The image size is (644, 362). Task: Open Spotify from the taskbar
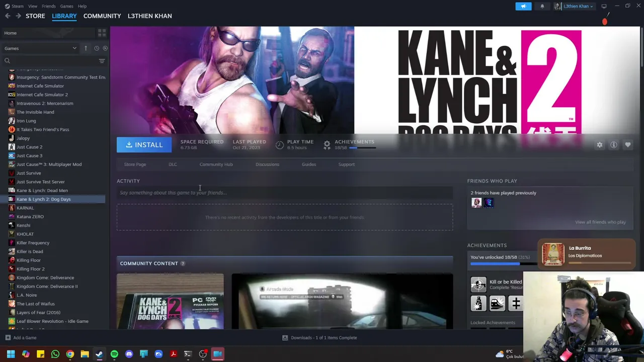pyautogui.click(x=114, y=354)
